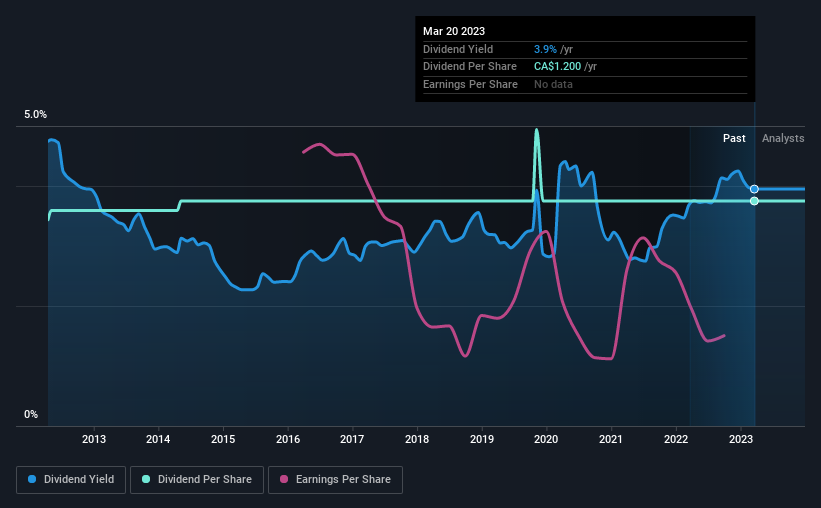Select the 2015 axis label
Screen dimensions: 821x508
coord(223,439)
